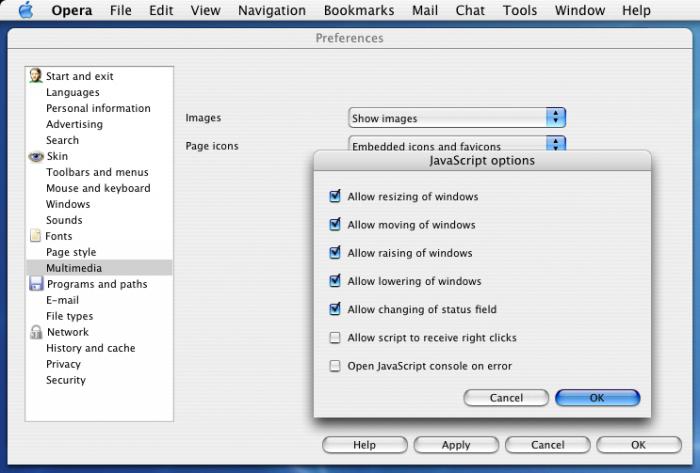Select Toolbars and menus category
The width and height of the screenshot is (700, 473).
(x=97, y=172)
